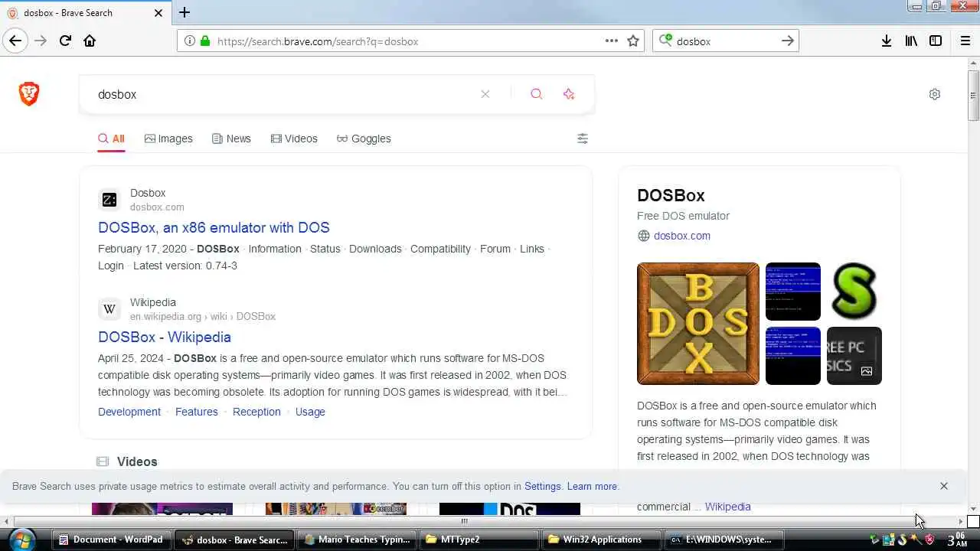Image resolution: width=980 pixels, height=551 pixels.
Task: Open the Usage sublink
Action: click(x=310, y=412)
